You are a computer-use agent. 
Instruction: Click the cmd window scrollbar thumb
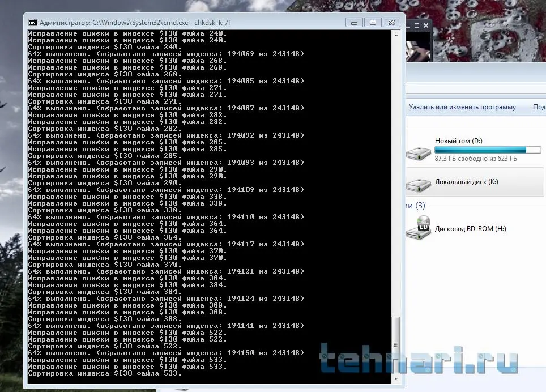coord(396,344)
